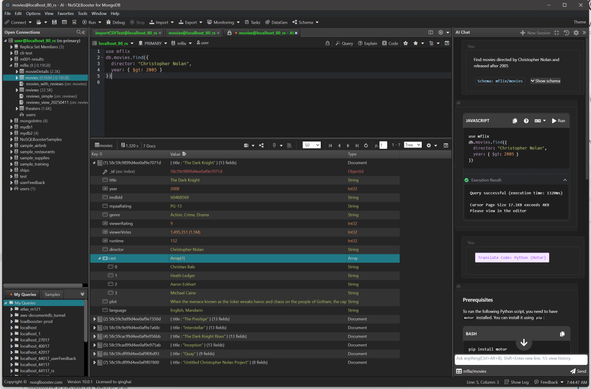Open the mflix database dropdown
This screenshot has height=389, width=591.
[182, 43]
